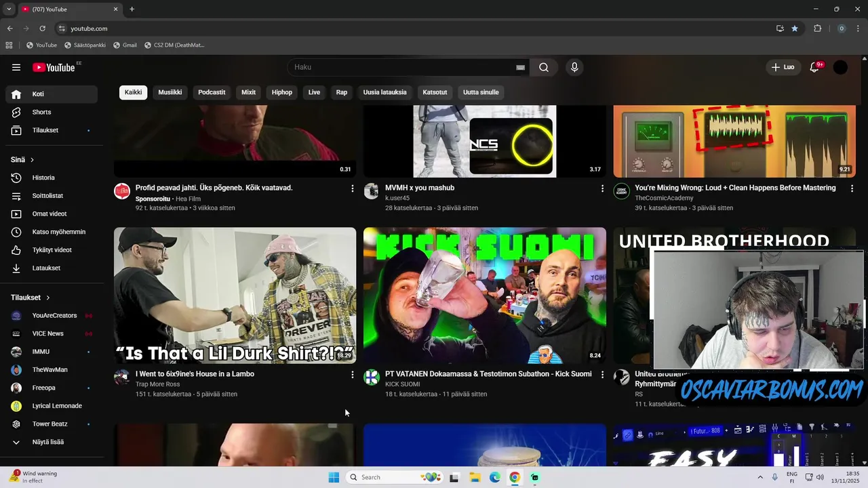The height and width of the screenshot is (488, 868).
Task: Expand the Tilaukset section heading chevron
Action: pos(47,298)
